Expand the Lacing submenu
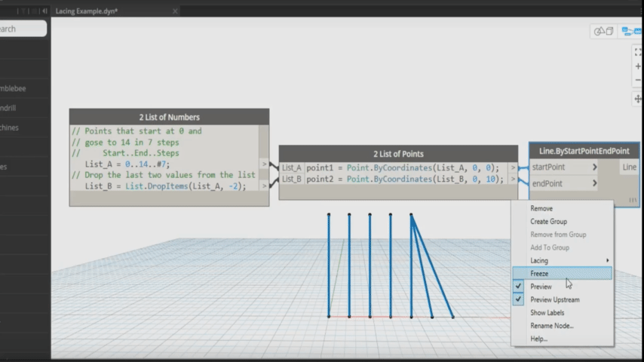The width and height of the screenshot is (644, 362). (x=562, y=260)
